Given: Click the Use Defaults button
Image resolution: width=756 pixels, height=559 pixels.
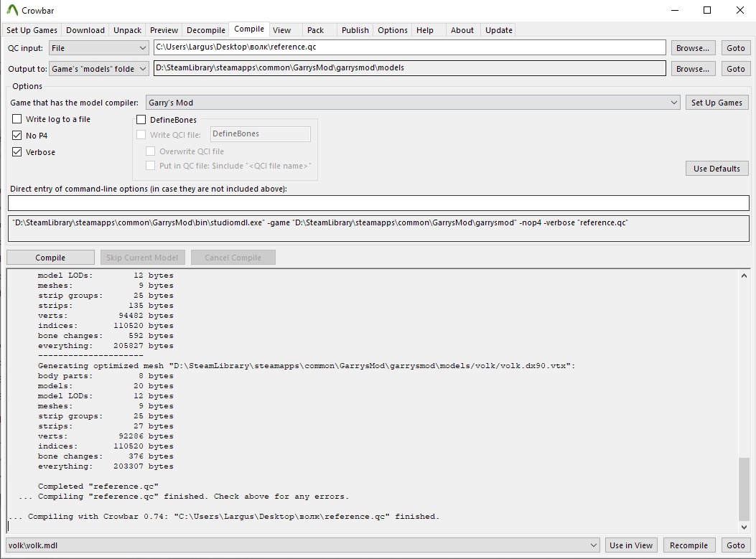Looking at the screenshot, I should (717, 169).
